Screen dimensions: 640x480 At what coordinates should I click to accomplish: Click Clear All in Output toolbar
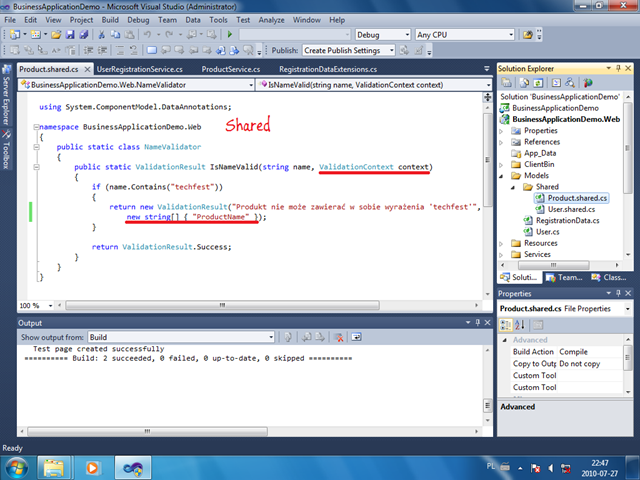(338, 337)
